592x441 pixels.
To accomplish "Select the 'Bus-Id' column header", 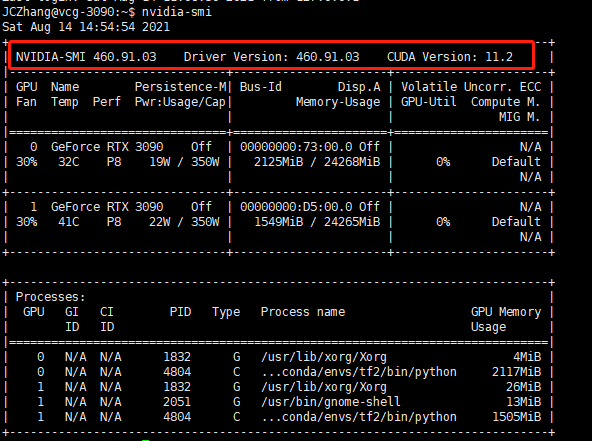I will [x=261, y=87].
